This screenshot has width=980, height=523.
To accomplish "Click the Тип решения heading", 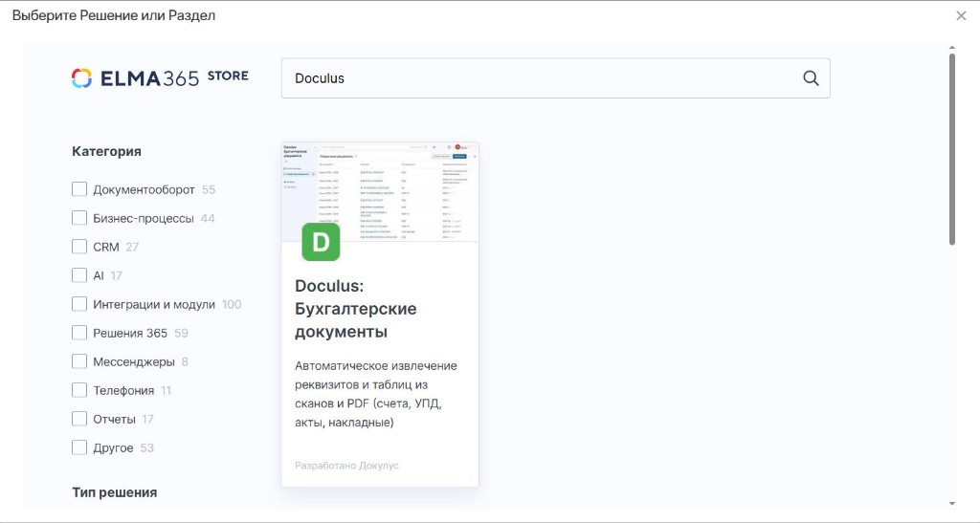I will point(115,492).
